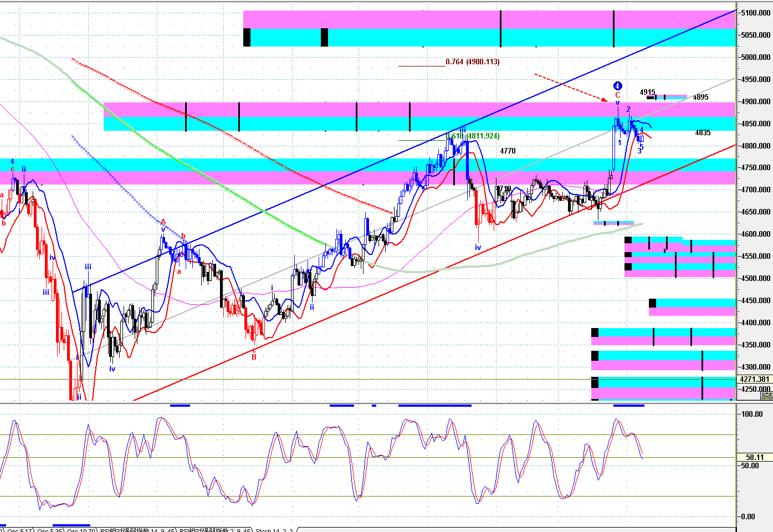The image size is (773, 532).
Task: Select the 0.764 (4980.113) Fibonacci level label
Action: (472, 62)
